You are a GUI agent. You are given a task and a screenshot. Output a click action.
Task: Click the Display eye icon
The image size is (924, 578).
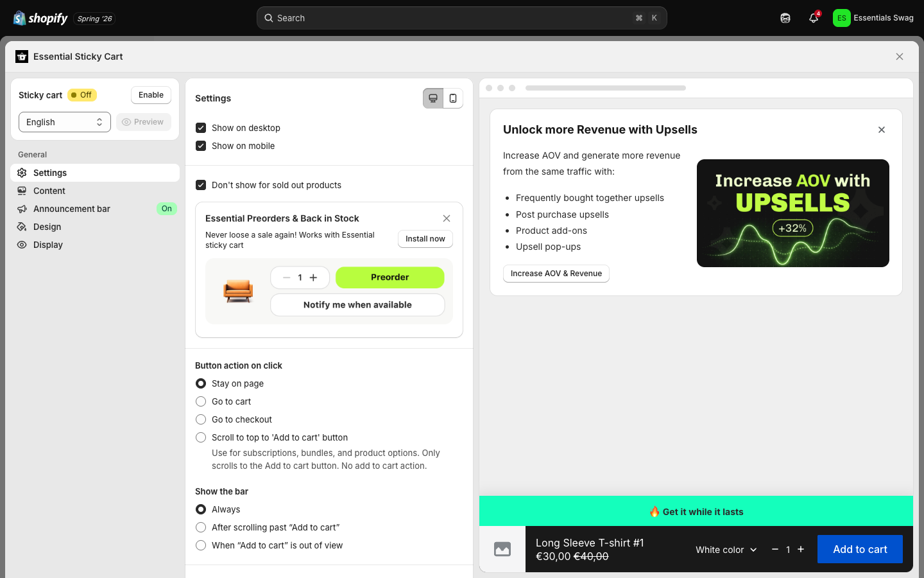tap(22, 245)
